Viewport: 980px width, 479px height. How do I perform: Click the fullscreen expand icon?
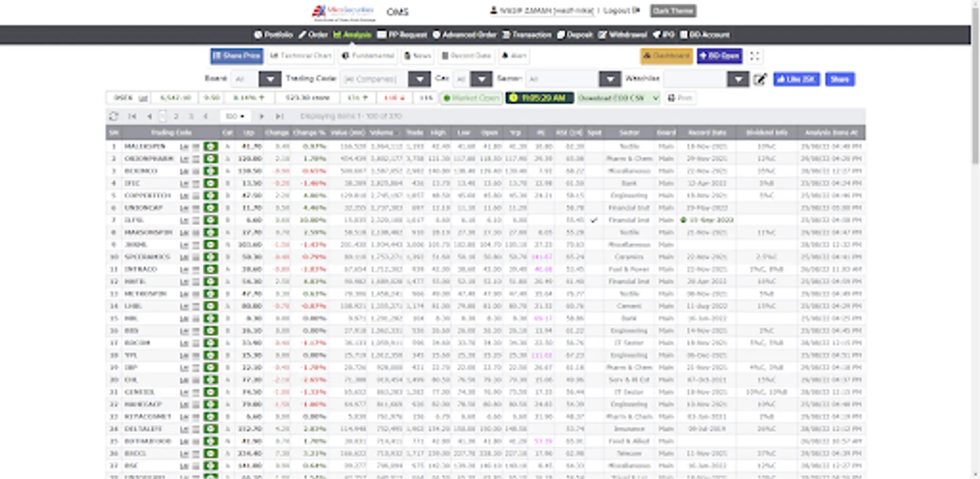tap(755, 56)
